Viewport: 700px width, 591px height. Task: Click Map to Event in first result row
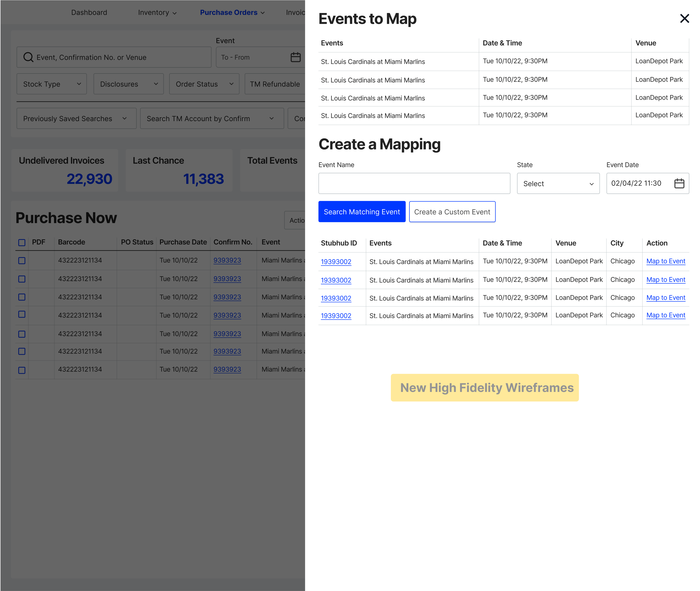[665, 261]
